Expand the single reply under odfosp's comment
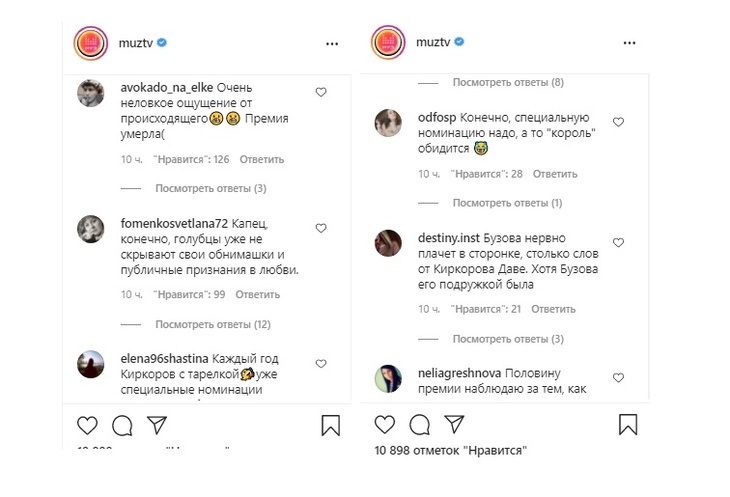 click(x=508, y=203)
